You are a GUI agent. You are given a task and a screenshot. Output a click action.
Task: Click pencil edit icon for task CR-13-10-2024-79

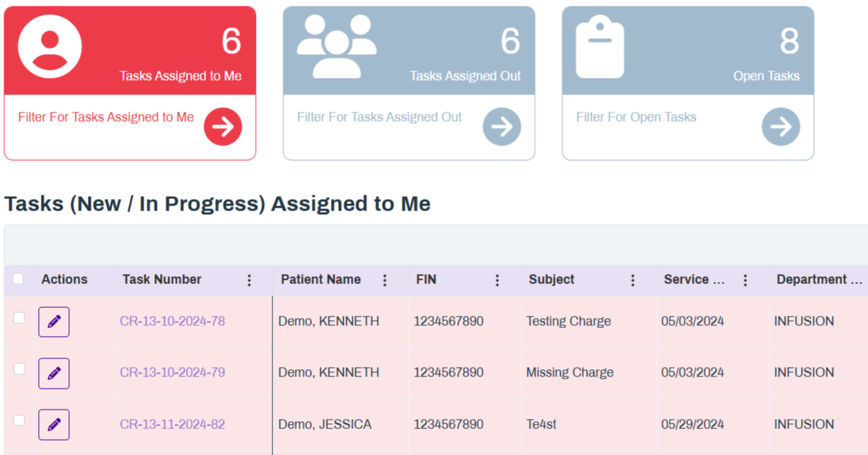point(54,374)
